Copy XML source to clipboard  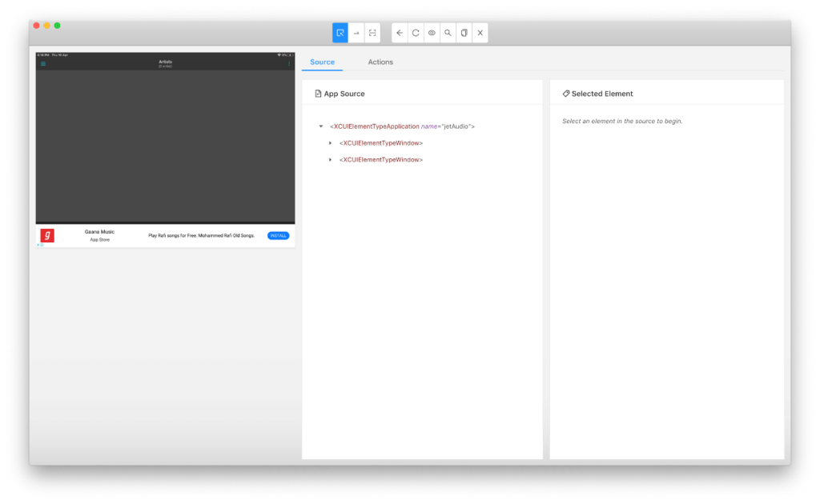tap(464, 33)
